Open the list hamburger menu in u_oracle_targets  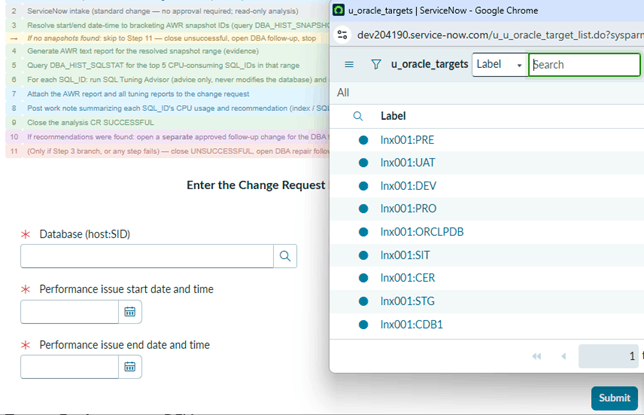(x=349, y=65)
